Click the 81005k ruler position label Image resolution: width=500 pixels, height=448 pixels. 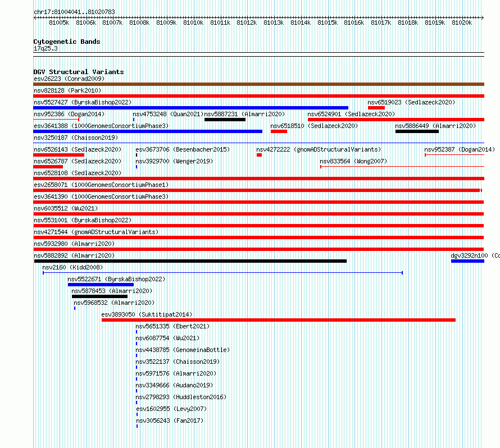(x=59, y=22)
